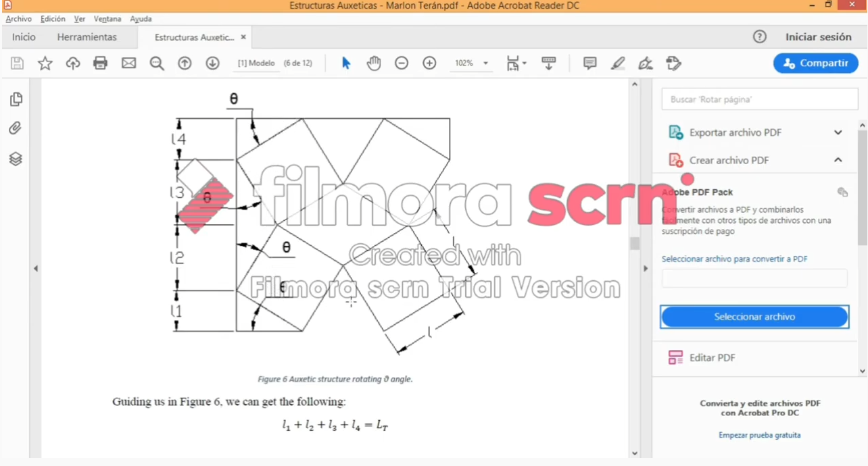This screenshot has height=466, width=868.
Task: Zoom out with the minus icon
Action: (402, 63)
